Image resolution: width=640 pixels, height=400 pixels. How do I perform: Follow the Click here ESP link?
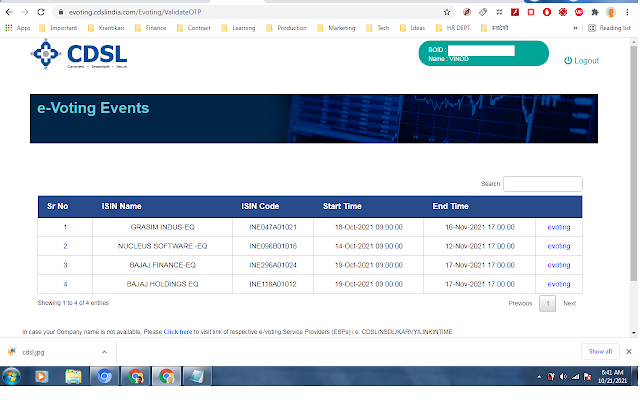tap(178, 332)
